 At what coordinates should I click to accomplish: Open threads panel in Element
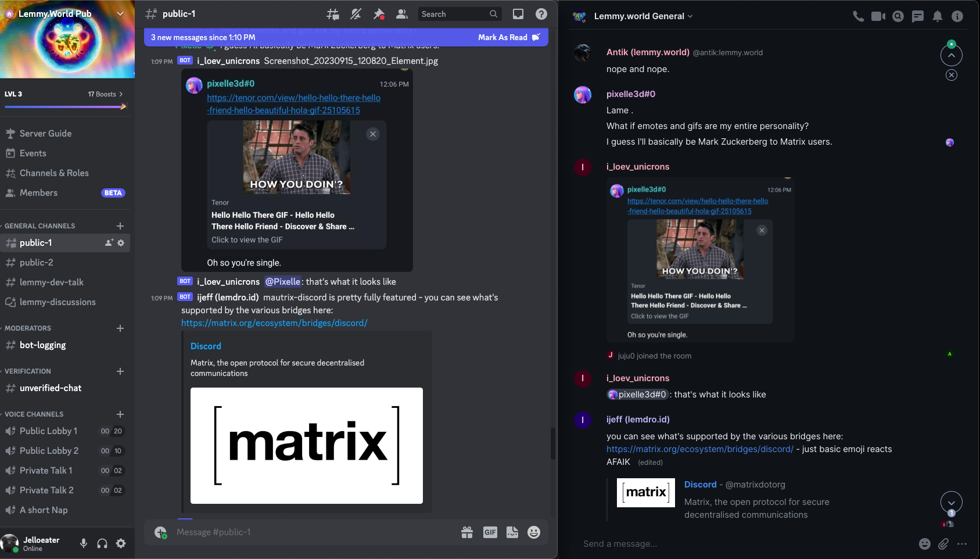[918, 16]
